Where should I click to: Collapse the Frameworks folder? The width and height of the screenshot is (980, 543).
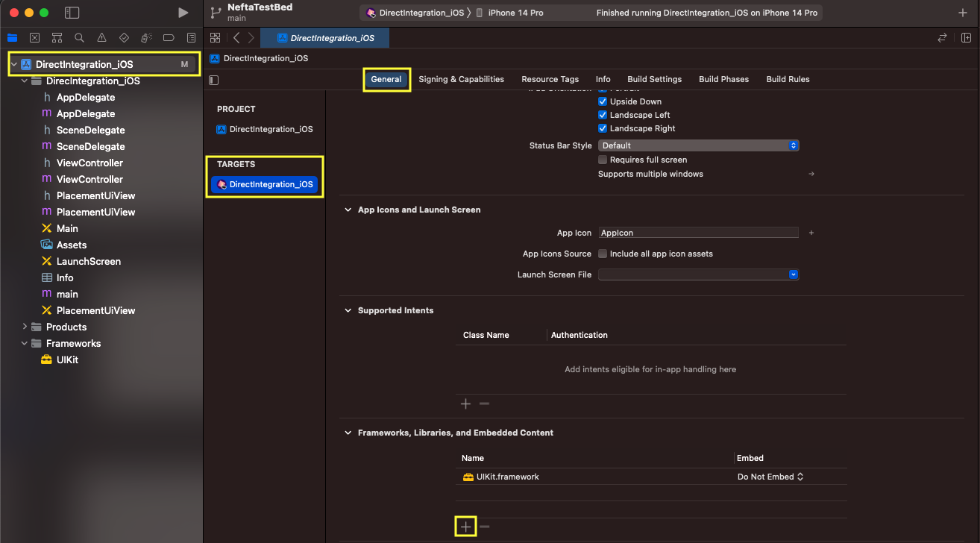click(x=25, y=343)
